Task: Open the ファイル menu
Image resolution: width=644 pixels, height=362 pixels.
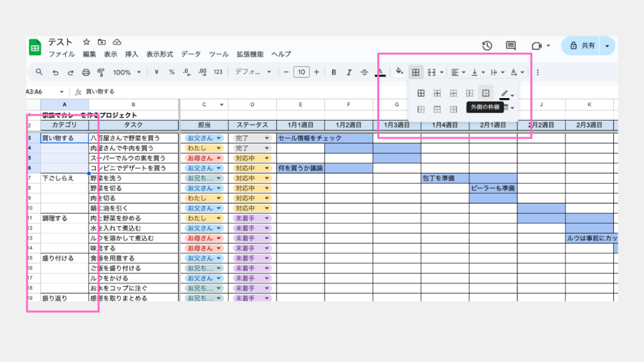Action: (x=61, y=55)
